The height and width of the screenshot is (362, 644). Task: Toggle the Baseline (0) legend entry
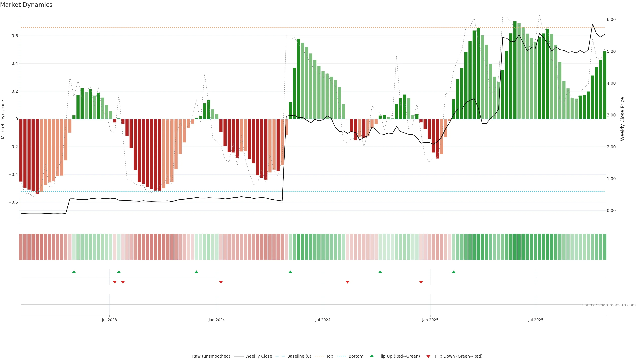(299, 356)
